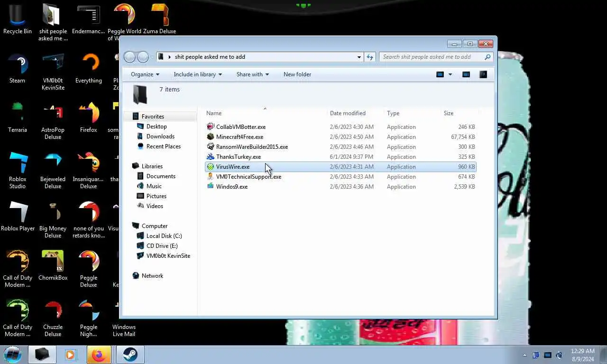This screenshot has height=364, width=607.
Task: Click the CollabVMBotter.exe file icon
Action: 211,127
